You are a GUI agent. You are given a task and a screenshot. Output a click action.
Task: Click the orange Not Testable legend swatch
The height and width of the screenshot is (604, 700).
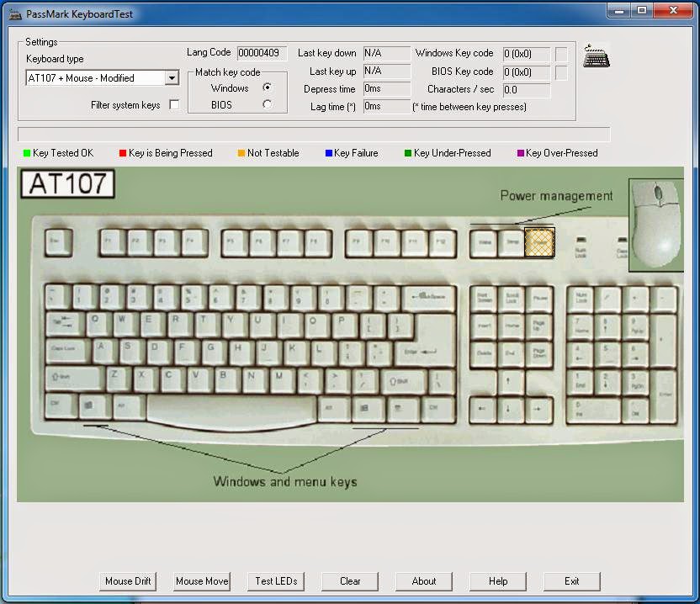coord(241,153)
